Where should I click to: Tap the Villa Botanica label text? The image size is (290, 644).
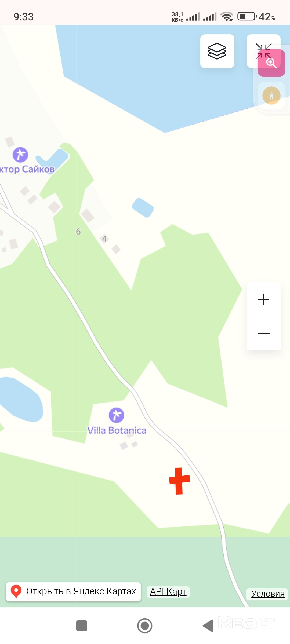(117, 430)
